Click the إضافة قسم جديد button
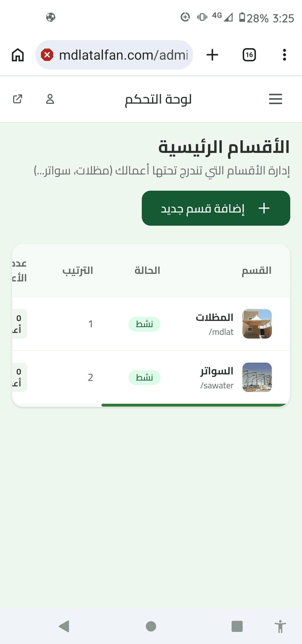Viewport: 302px width, 644px height. pos(216,208)
